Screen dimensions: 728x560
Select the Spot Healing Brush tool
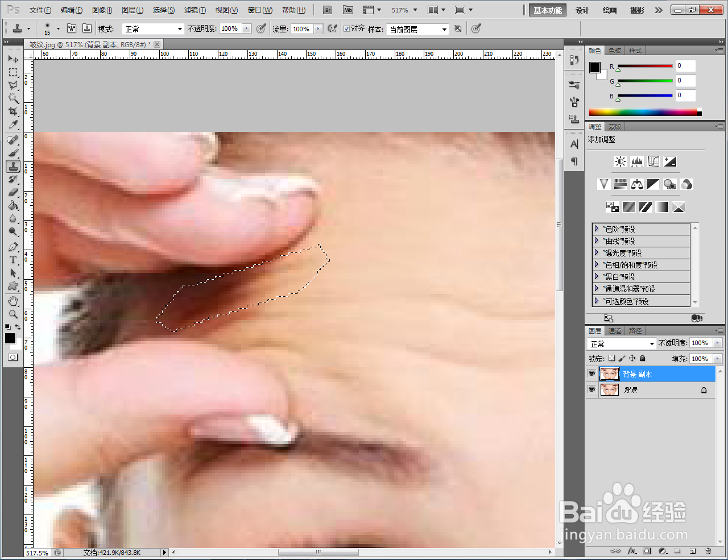point(13,140)
